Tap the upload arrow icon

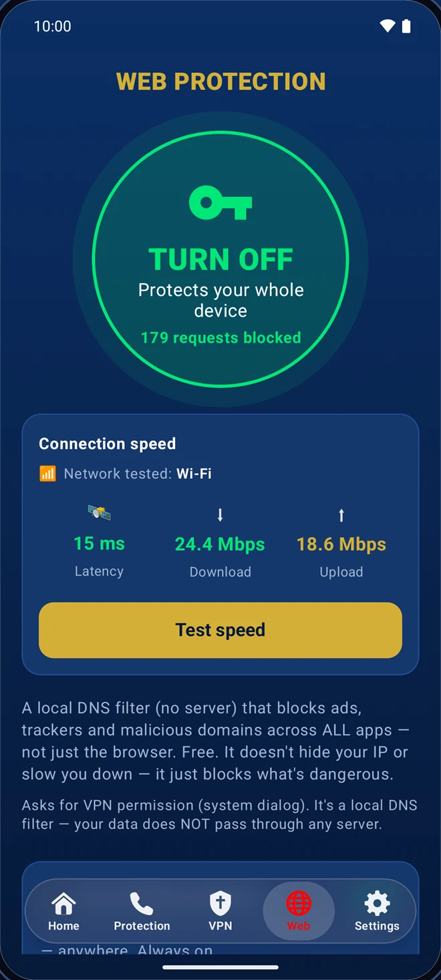(x=341, y=514)
